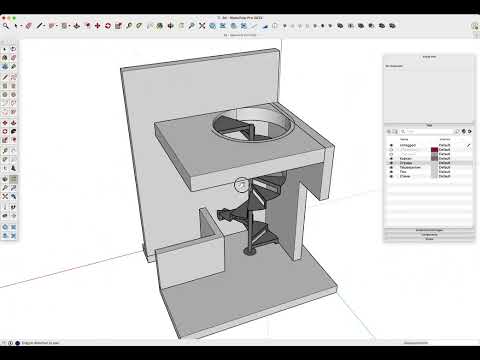
Task: Toggle the eye of the highlighted tag row
Action: [391, 163]
